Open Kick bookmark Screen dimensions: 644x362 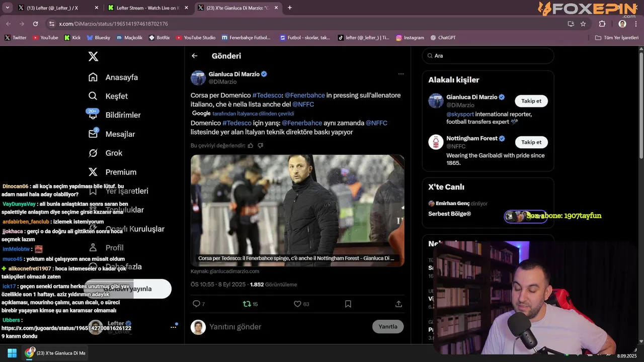(72, 38)
